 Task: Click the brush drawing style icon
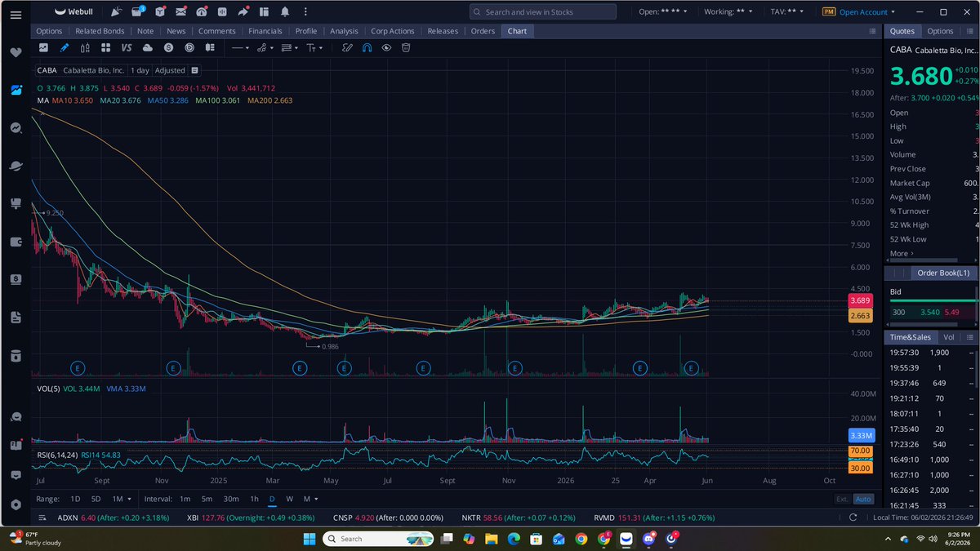[x=347, y=48]
